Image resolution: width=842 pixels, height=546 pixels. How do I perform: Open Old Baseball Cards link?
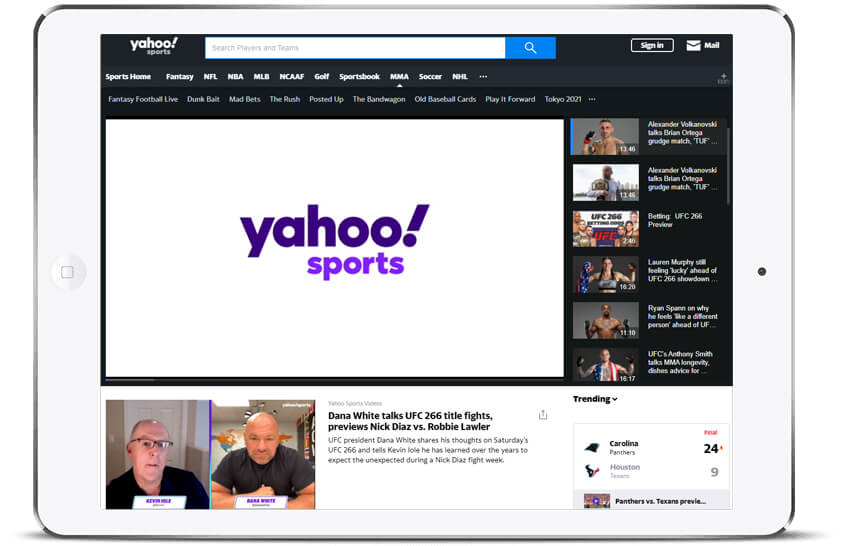point(445,99)
